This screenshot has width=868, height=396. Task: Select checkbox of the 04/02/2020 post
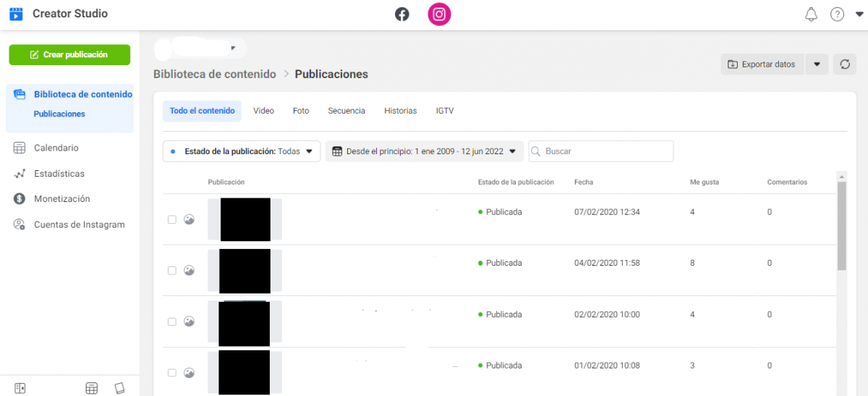172,270
